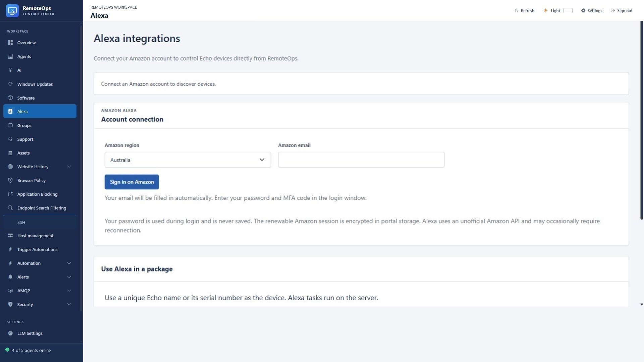Click the Application Blocking icon
644x362 pixels.
[x=10, y=194]
